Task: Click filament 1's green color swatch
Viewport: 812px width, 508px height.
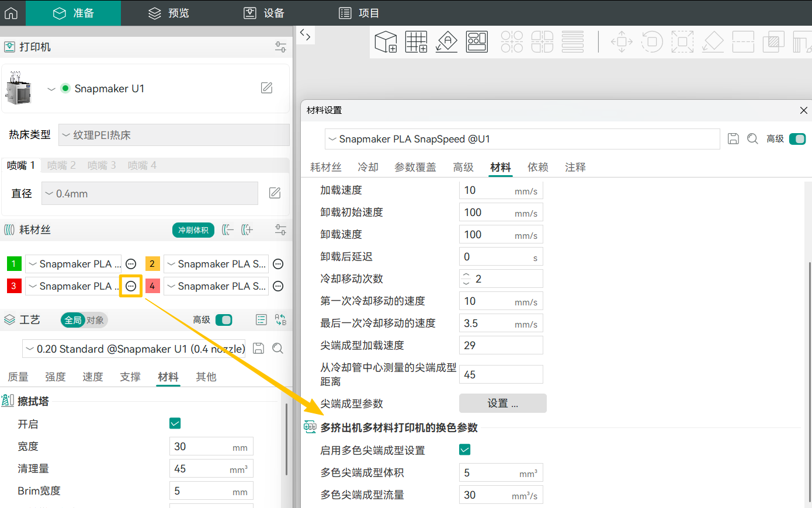Action: tap(14, 263)
